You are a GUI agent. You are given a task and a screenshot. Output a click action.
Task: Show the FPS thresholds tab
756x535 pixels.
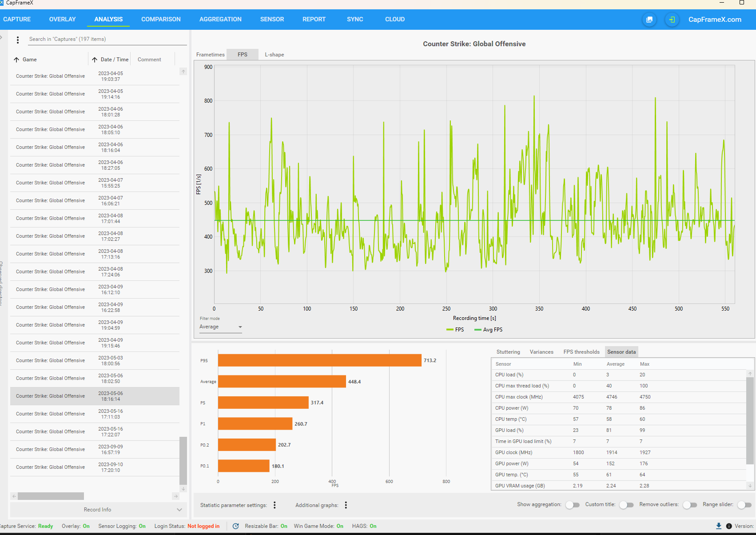[581, 352]
